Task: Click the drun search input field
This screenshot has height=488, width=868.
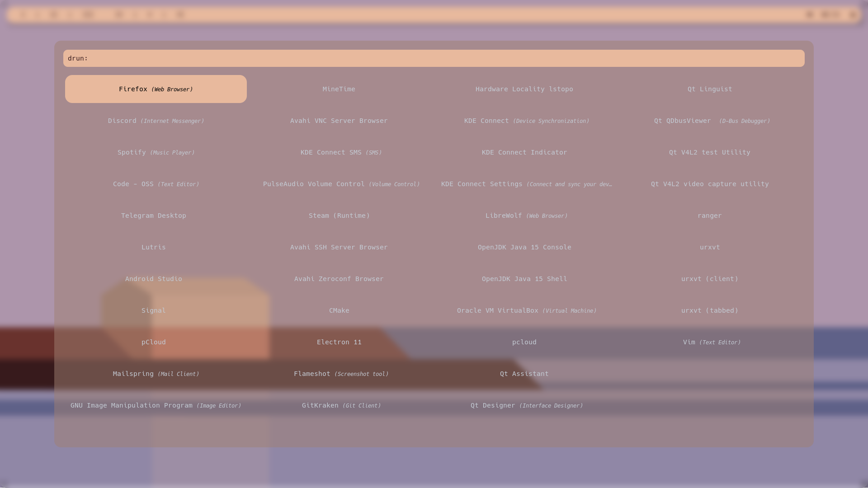Action: [434, 58]
